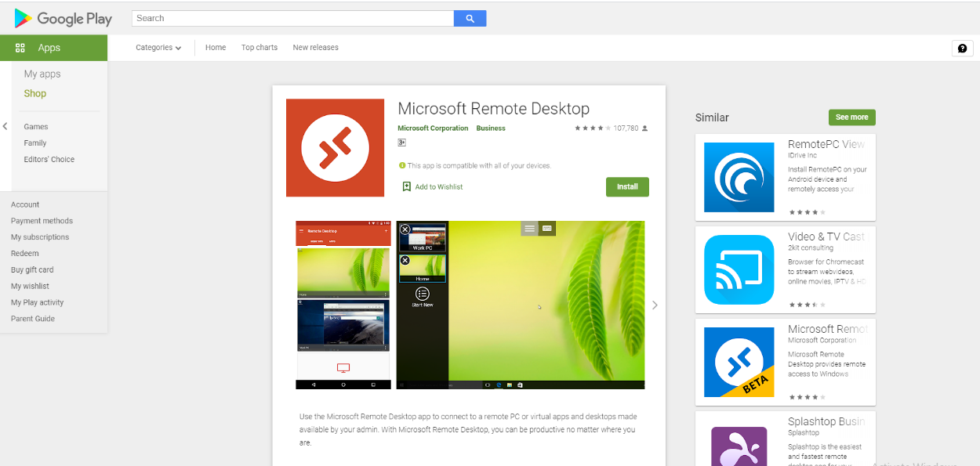The height and width of the screenshot is (466, 980).
Task: Click the star rating of Microsoft Remote Desktop
Action: (592, 128)
